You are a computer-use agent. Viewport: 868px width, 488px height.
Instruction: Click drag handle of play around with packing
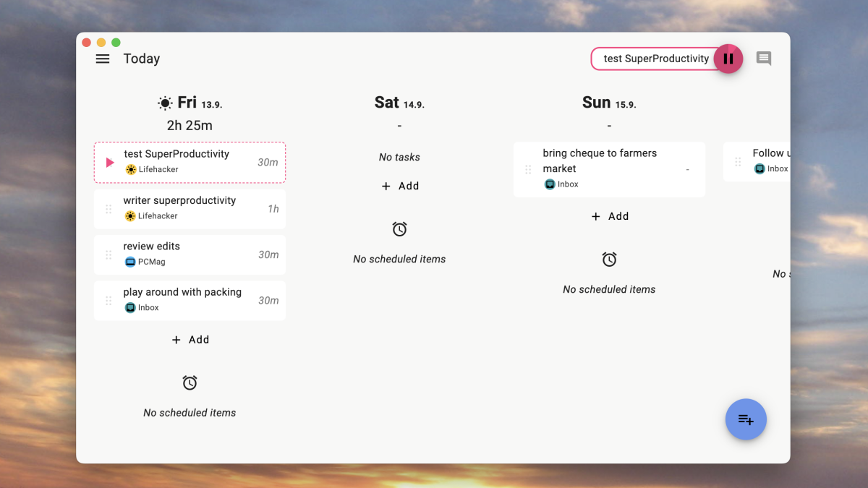[109, 301]
